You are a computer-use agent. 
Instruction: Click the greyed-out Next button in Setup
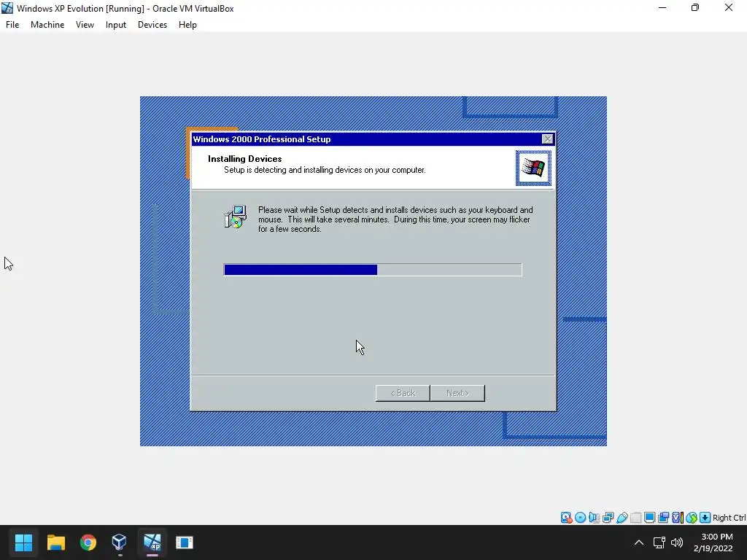[x=457, y=393]
